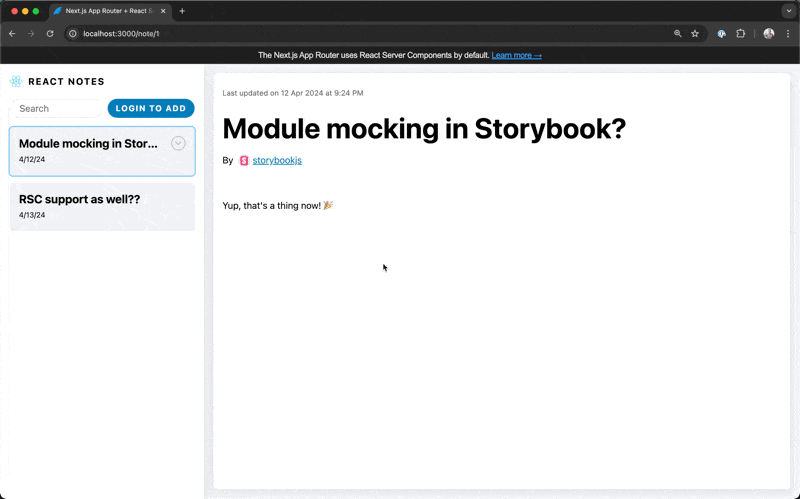
Task: Reload the page with refresh icon
Action: tap(50, 34)
